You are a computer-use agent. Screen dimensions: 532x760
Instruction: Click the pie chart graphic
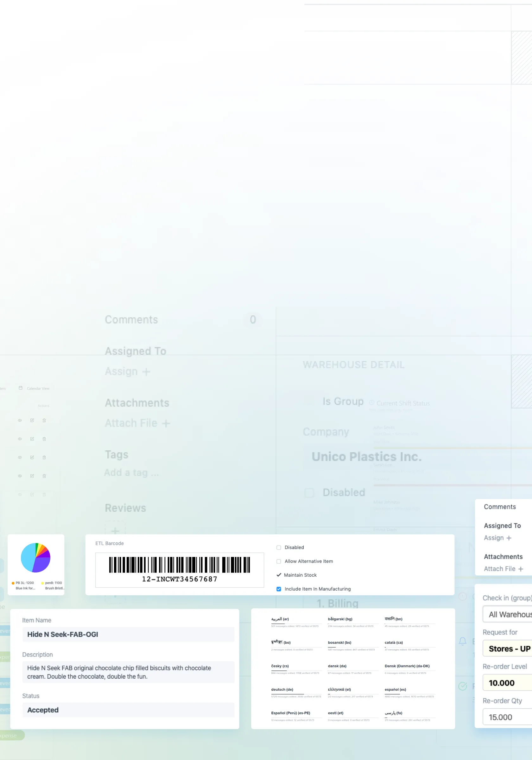tap(35, 558)
